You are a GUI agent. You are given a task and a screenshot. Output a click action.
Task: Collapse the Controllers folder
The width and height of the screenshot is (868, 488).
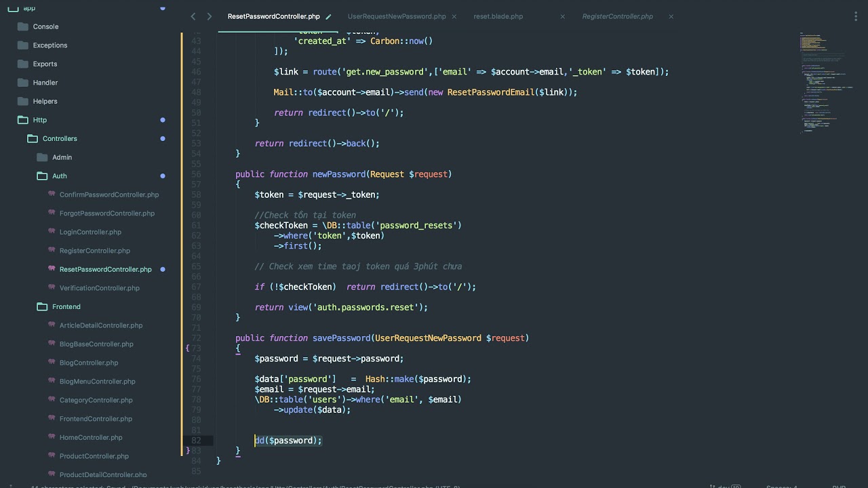60,138
